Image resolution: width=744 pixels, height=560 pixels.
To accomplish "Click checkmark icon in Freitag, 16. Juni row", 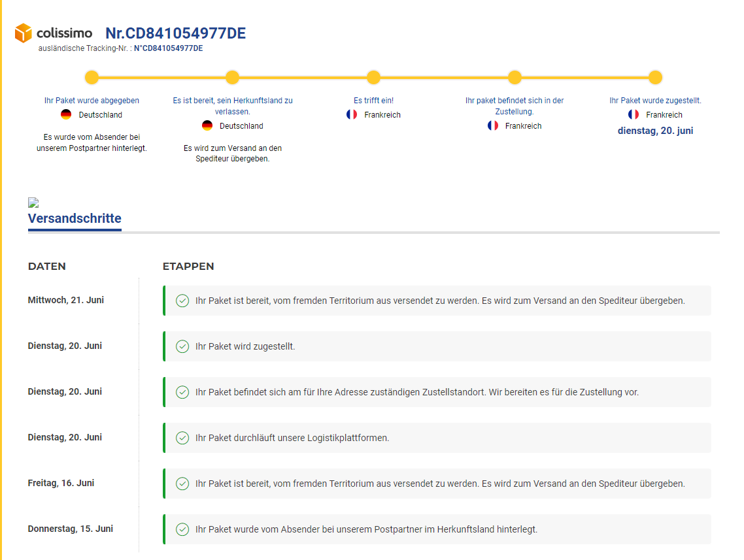I will pos(182,484).
